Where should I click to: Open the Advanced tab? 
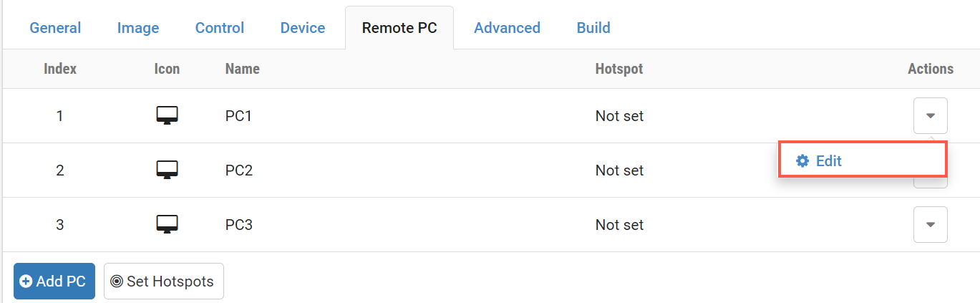tap(507, 28)
